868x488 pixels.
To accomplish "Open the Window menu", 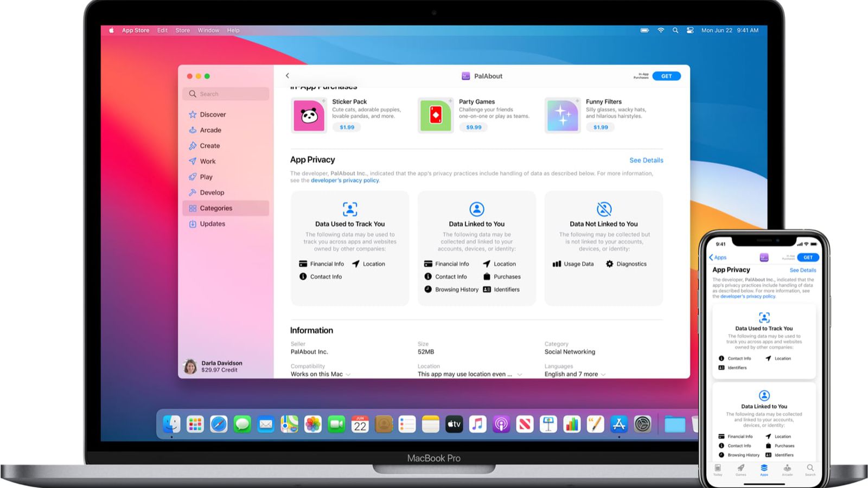I will [x=208, y=30].
